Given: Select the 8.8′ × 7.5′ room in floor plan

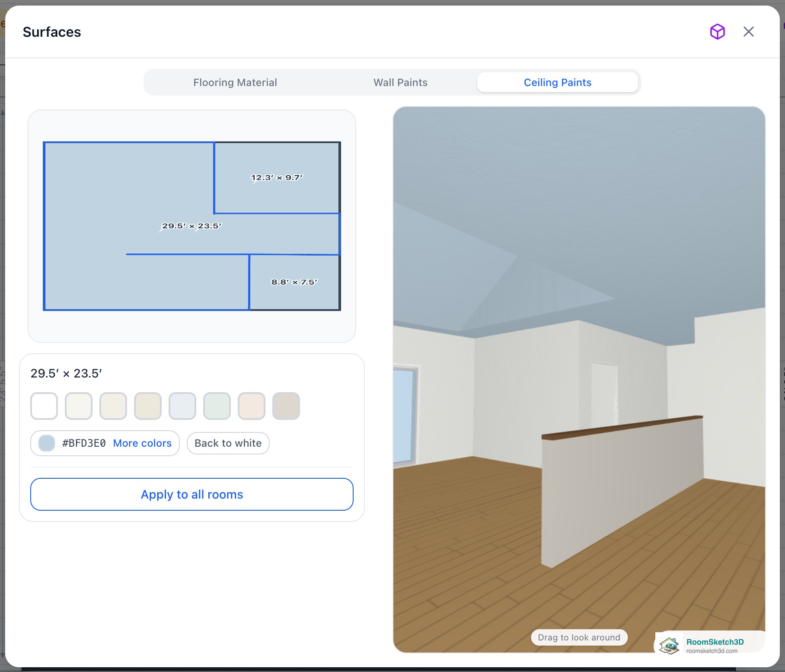Looking at the screenshot, I should [x=294, y=282].
